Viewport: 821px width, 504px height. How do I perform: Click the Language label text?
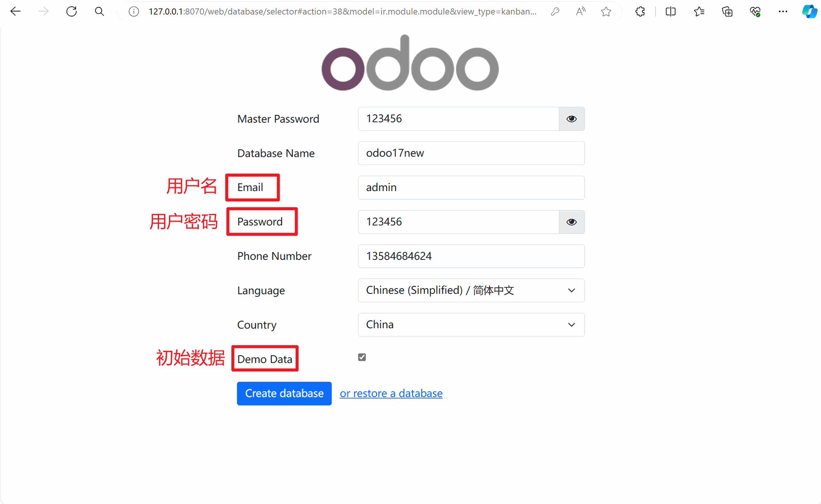pyautogui.click(x=261, y=291)
